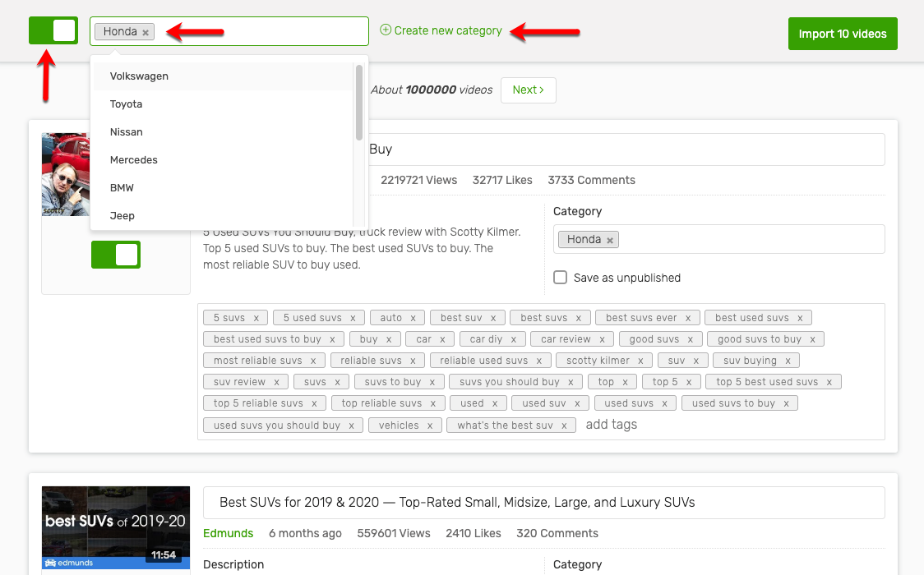This screenshot has width=924, height=575.
Task: Check the 'Save as unpublished' checkbox
Action: [561, 277]
